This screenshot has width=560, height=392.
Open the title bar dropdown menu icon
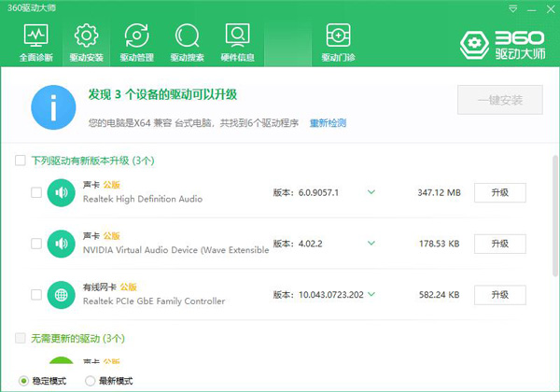[x=512, y=9]
